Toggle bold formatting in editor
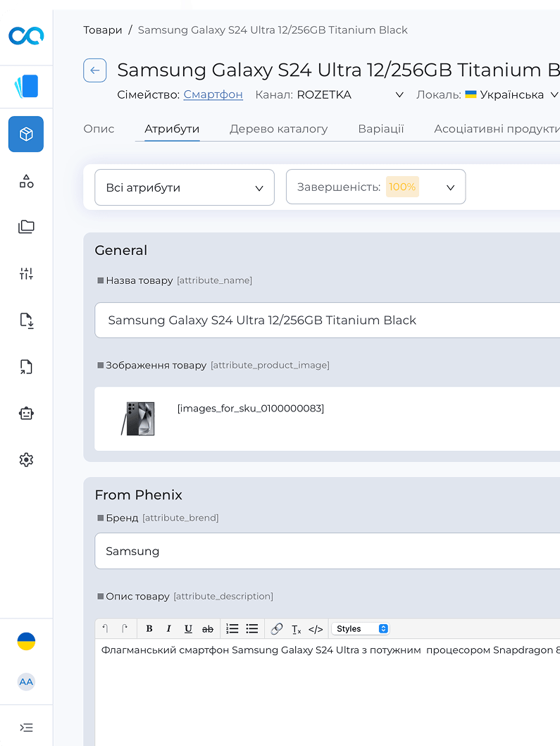560x746 pixels. click(x=149, y=628)
